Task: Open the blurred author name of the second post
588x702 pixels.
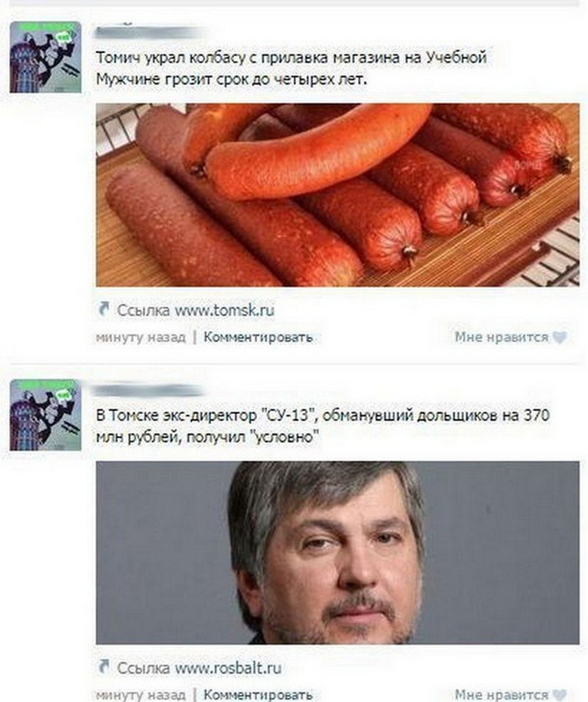Action: pyautogui.click(x=148, y=390)
